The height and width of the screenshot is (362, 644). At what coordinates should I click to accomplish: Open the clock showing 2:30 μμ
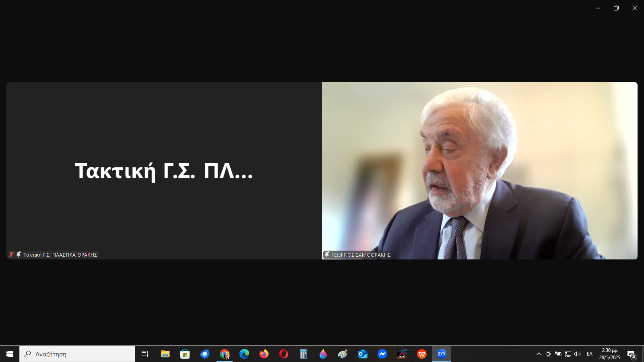click(x=609, y=354)
